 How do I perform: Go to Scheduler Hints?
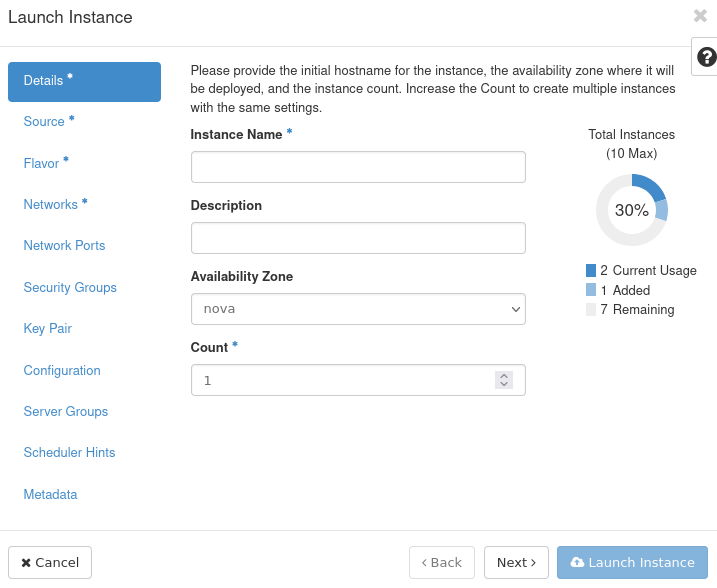pyautogui.click(x=69, y=453)
